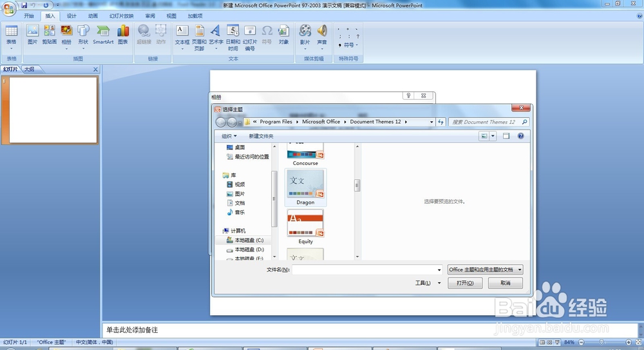This screenshot has width=644, height=350.
Task: Click photo album (相册) icon
Action: tap(66, 35)
